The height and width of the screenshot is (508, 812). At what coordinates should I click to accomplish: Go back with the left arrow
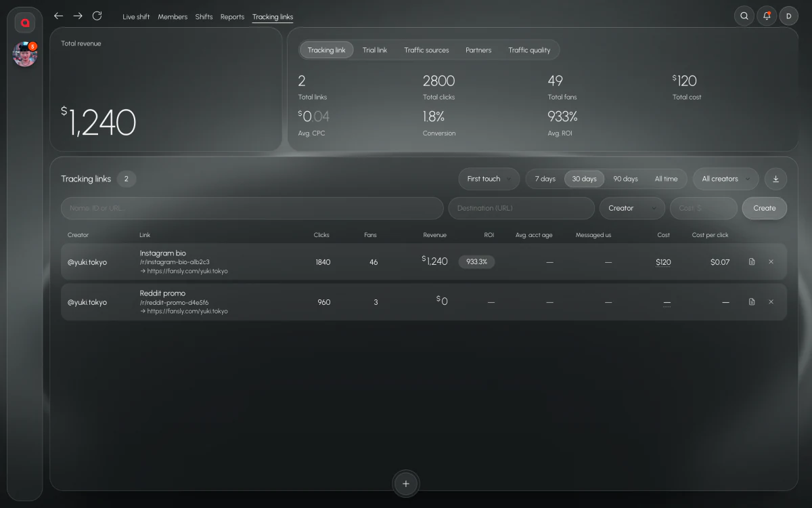point(59,16)
